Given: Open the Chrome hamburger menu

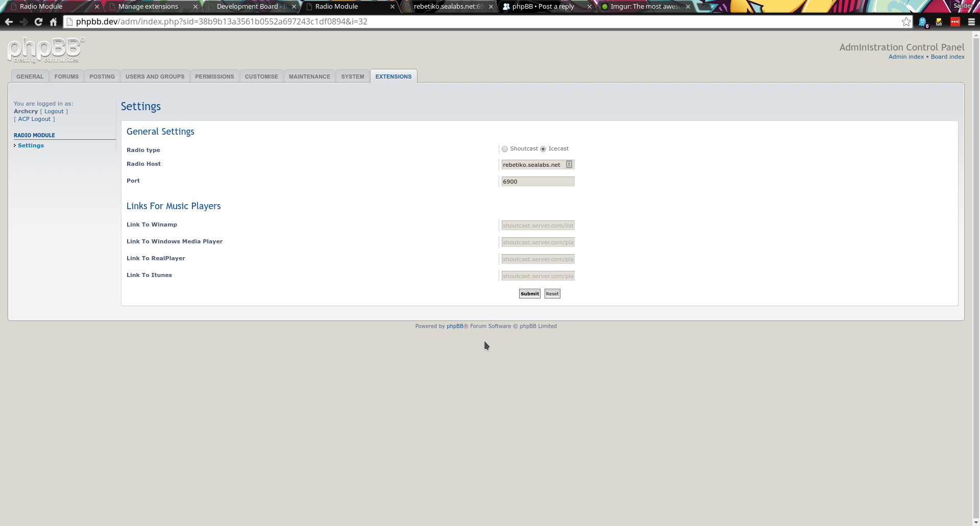Looking at the screenshot, I should (971, 21).
